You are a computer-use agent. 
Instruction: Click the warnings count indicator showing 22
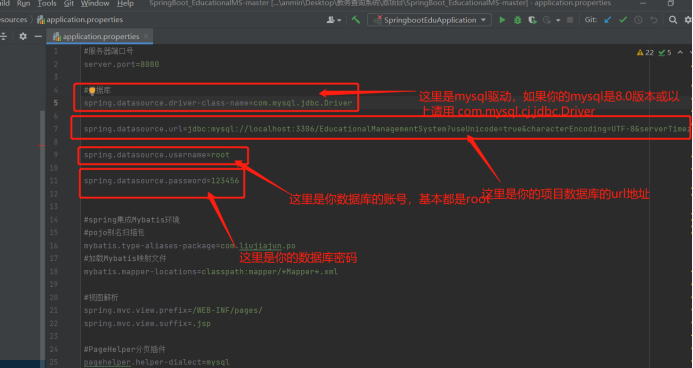click(645, 53)
